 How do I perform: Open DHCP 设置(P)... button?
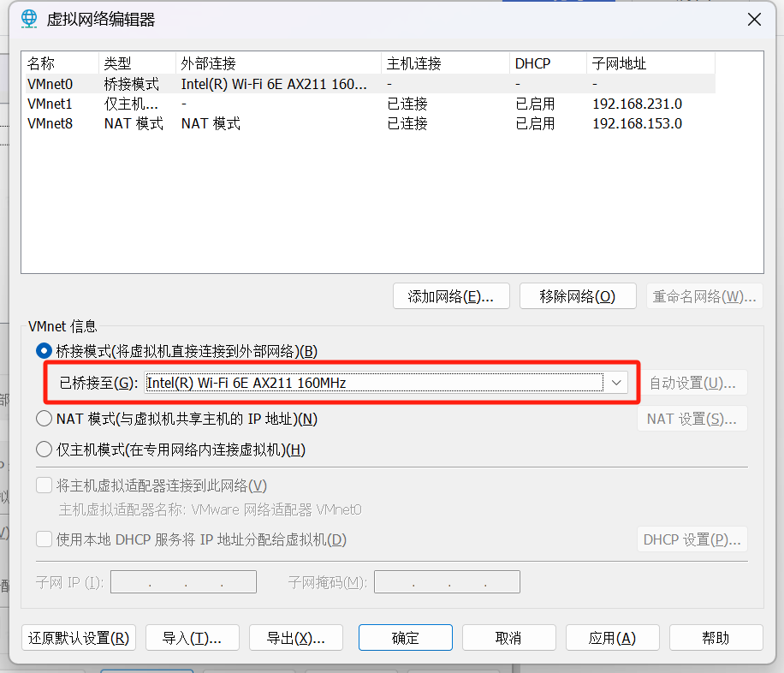point(692,539)
